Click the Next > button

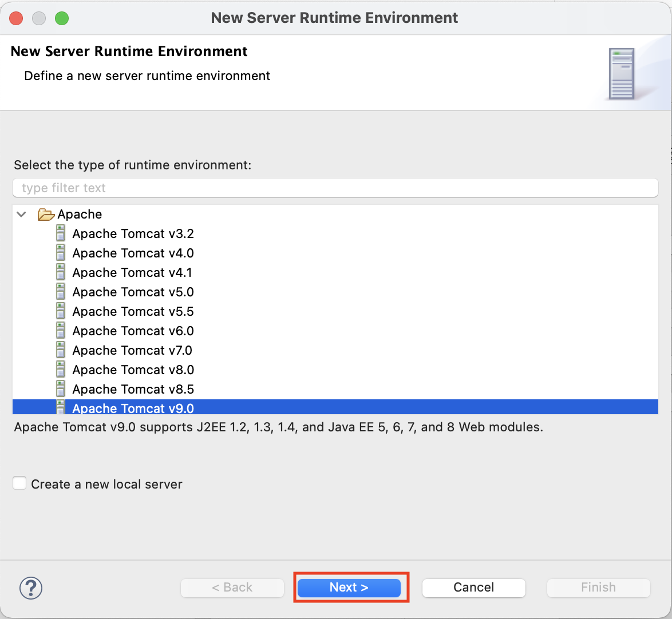coord(349,588)
